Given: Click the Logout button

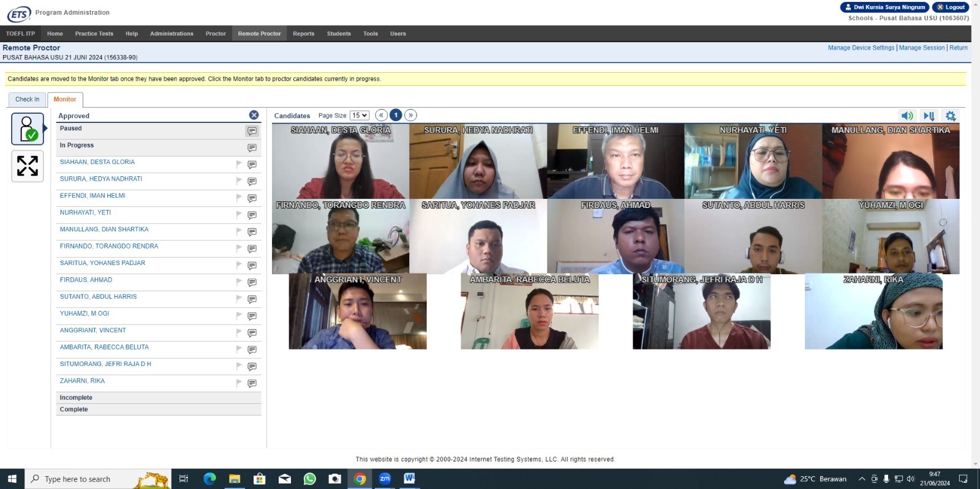Looking at the screenshot, I should [951, 7].
